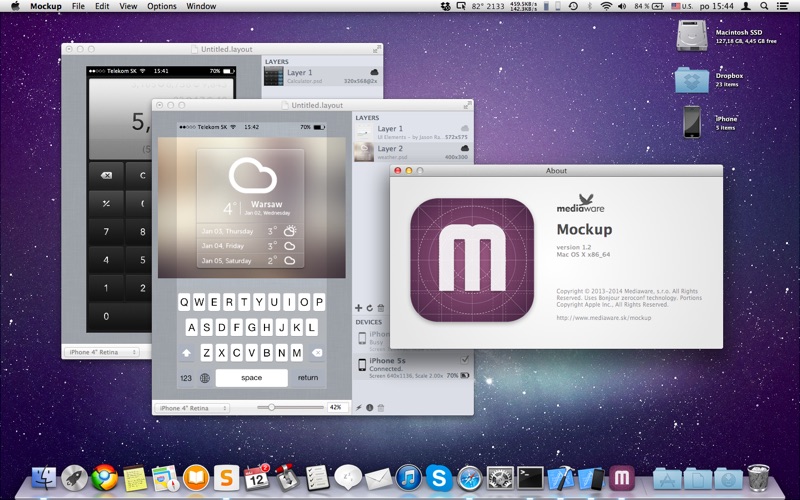The image size is (800, 500).
Task: Enter full screen on back Untitled.layout window
Action: [377, 49]
